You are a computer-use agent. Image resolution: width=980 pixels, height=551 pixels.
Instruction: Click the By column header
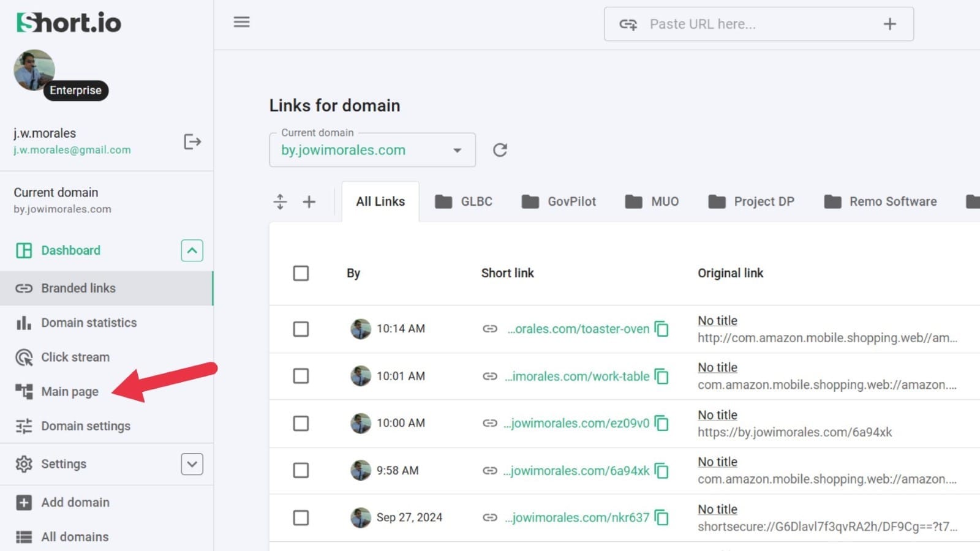point(353,273)
